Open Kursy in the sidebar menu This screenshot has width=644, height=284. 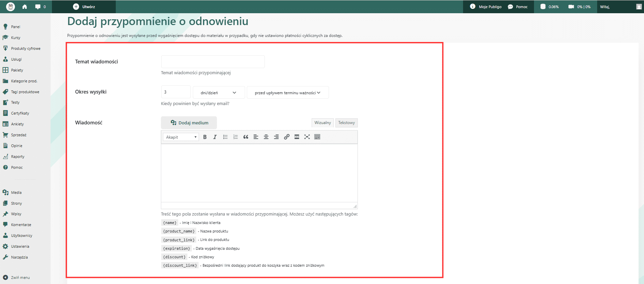click(x=16, y=38)
